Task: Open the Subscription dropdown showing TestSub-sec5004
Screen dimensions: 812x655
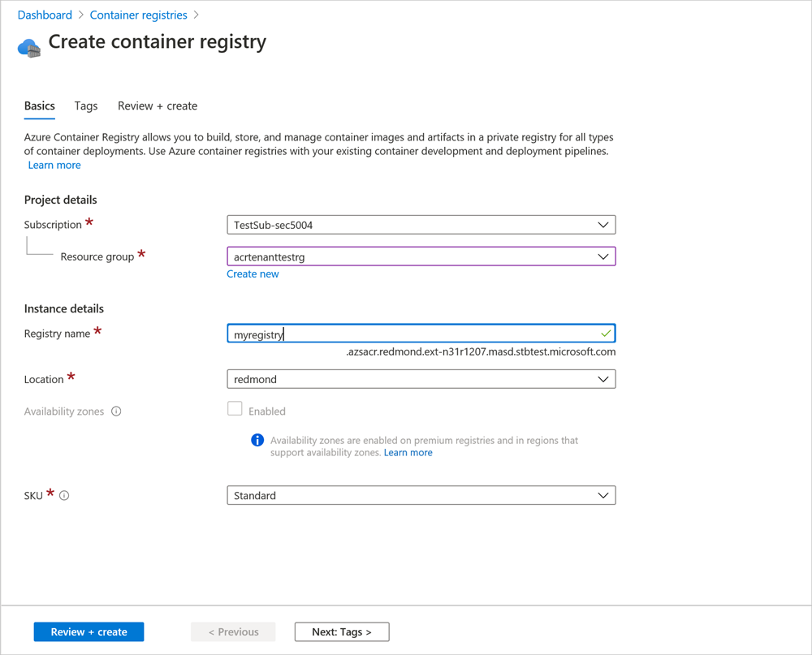Action: click(x=421, y=225)
